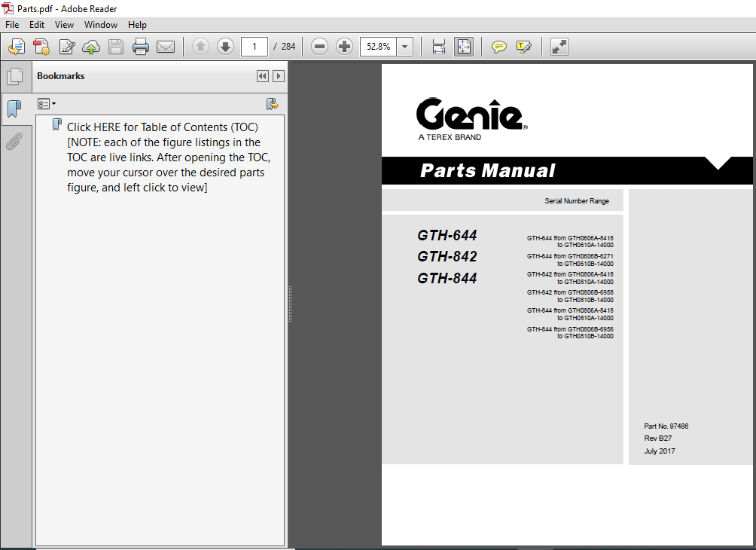Open the bookmarks options menu dropdown

[47, 104]
